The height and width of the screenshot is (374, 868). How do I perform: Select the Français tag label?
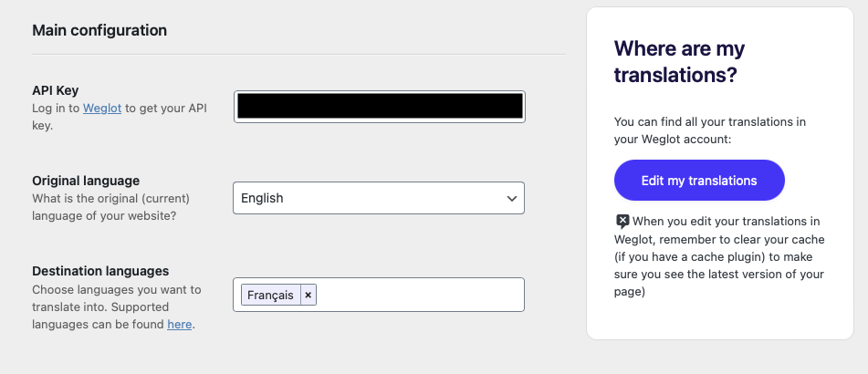[x=271, y=296]
